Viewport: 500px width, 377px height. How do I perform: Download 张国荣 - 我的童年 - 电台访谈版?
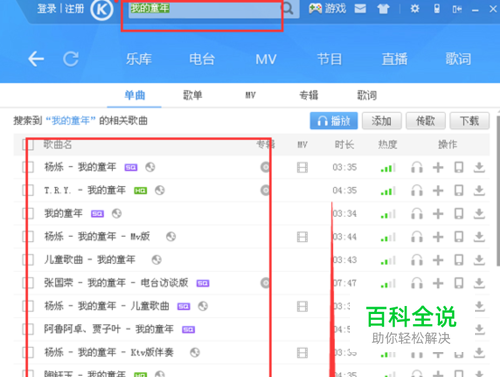click(x=479, y=283)
